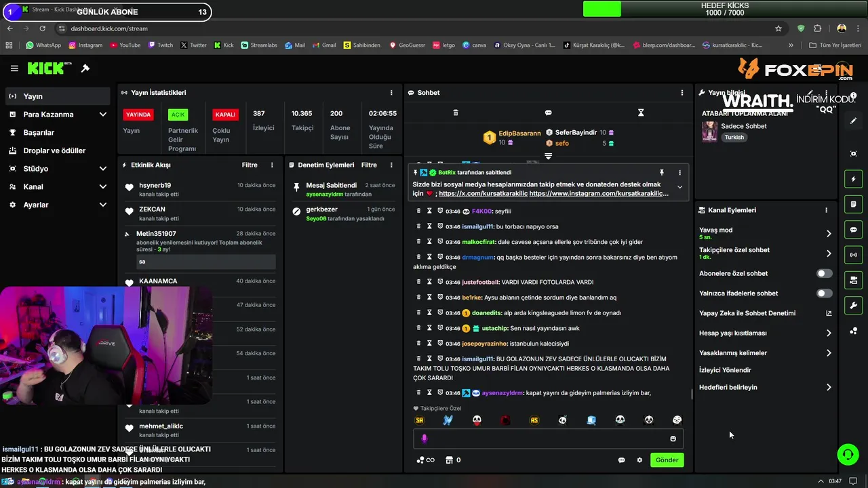Viewport: 868px width, 488px height.
Task: Open Kanal Eylemleri three-dot menu
Action: tap(826, 210)
